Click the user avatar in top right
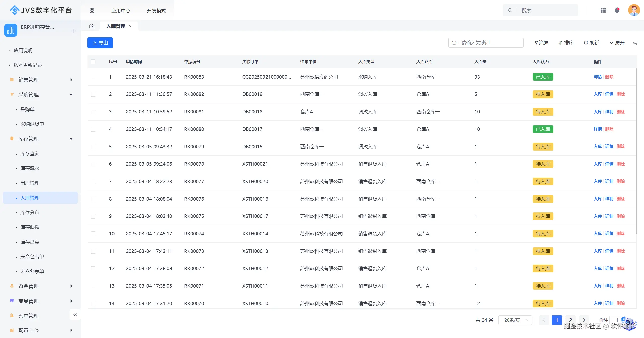 [x=634, y=10]
